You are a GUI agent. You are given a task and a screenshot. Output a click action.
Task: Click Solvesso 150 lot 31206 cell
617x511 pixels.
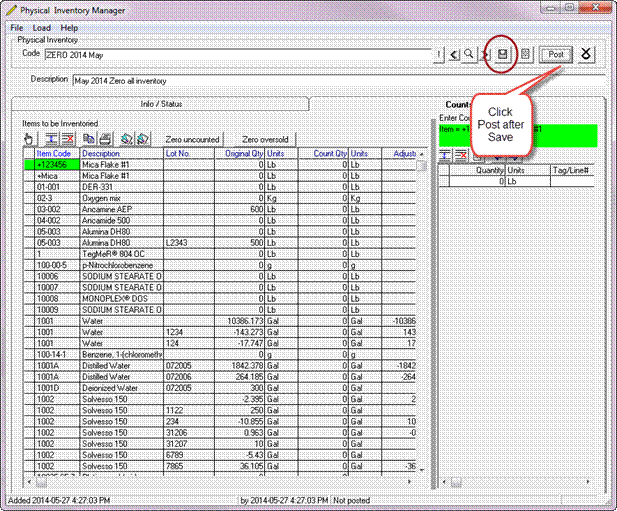point(189,433)
